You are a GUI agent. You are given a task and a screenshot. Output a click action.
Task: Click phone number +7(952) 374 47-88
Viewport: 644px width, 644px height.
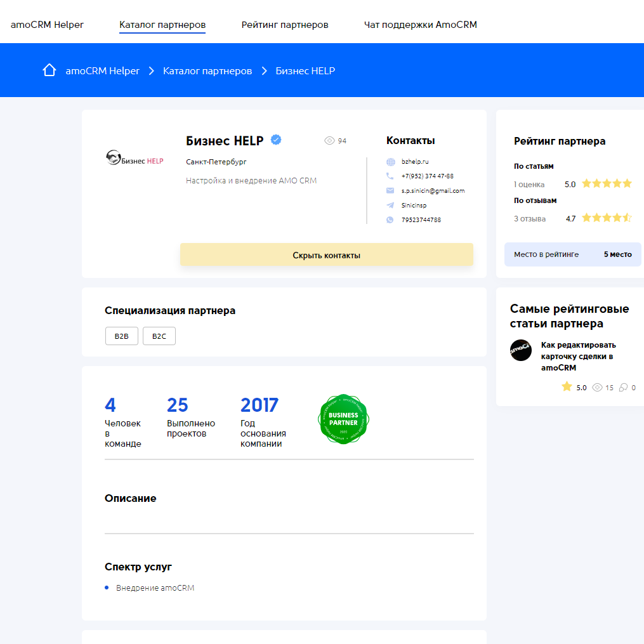428,176
